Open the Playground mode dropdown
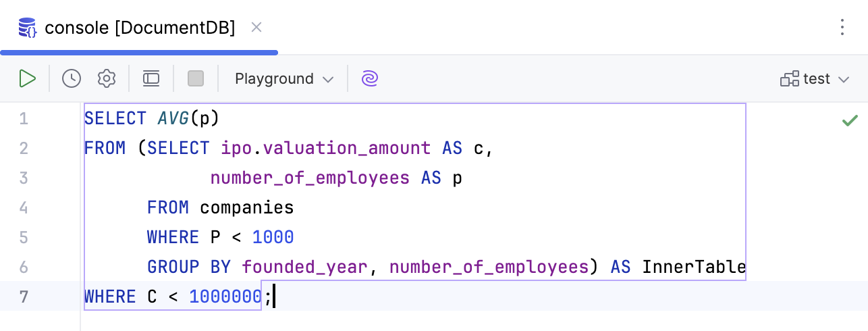This screenshot has height=331, width=868. tap(283, 78)
